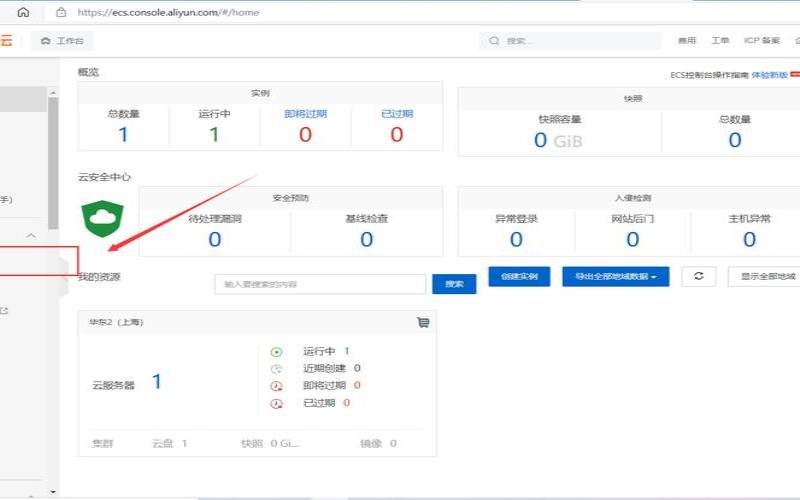Click the sidebar vertical scrollbar
Viewport: 800px width, 500px height.
coord(53,163)
